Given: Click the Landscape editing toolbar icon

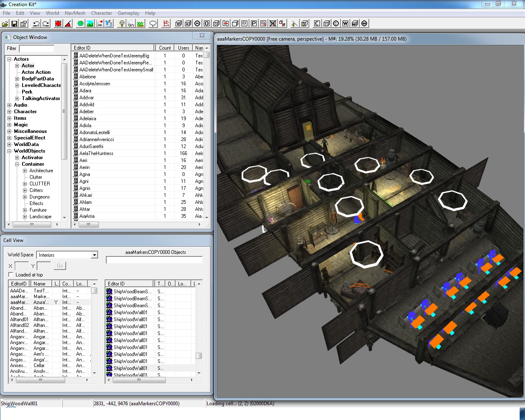Looking at the screenshot, I should pos(90,24).
